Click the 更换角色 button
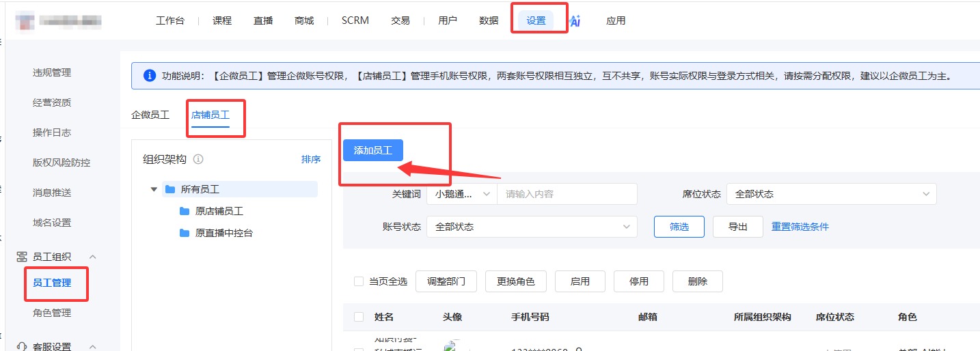The height and width of the screenshot is (351, 980). tap(516, 281)
